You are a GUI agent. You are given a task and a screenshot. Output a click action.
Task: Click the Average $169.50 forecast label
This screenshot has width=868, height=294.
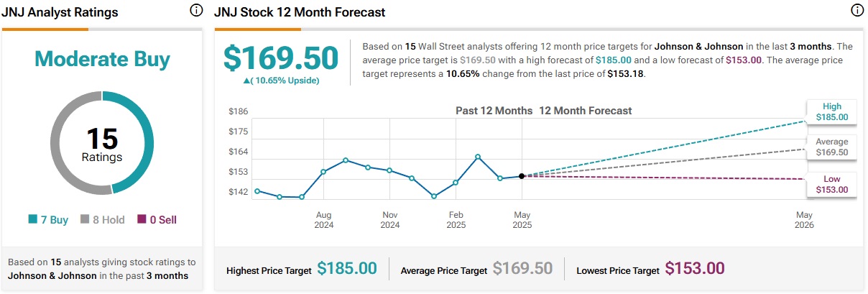click(831, 147)
